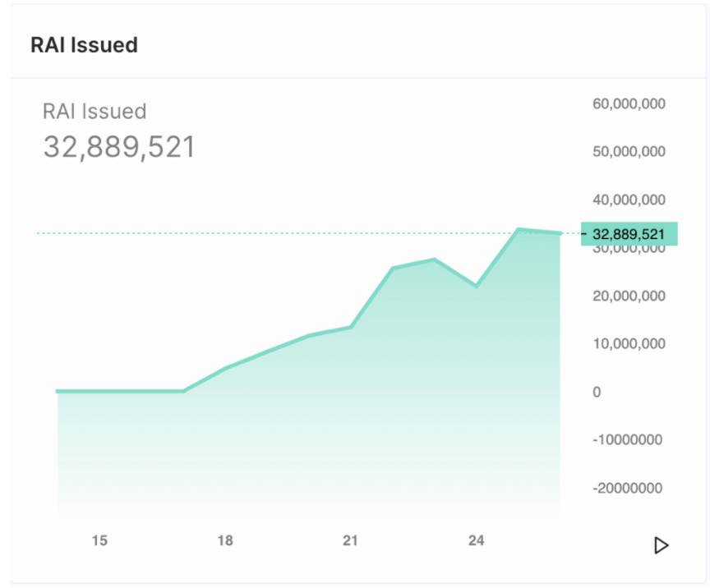Screen dimensions: 710x588
Task: Click the large 32,889,521 value text
Action: 119,147
